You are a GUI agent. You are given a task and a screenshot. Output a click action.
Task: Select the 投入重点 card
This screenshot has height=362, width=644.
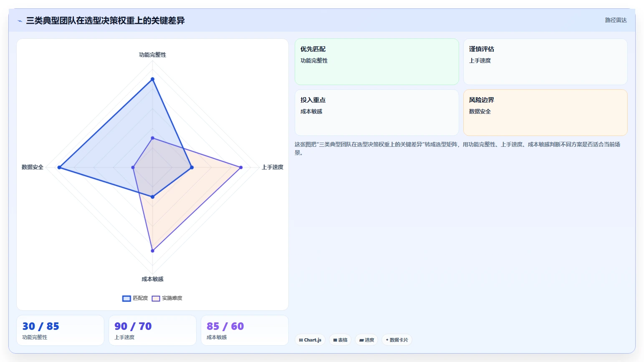376,113
